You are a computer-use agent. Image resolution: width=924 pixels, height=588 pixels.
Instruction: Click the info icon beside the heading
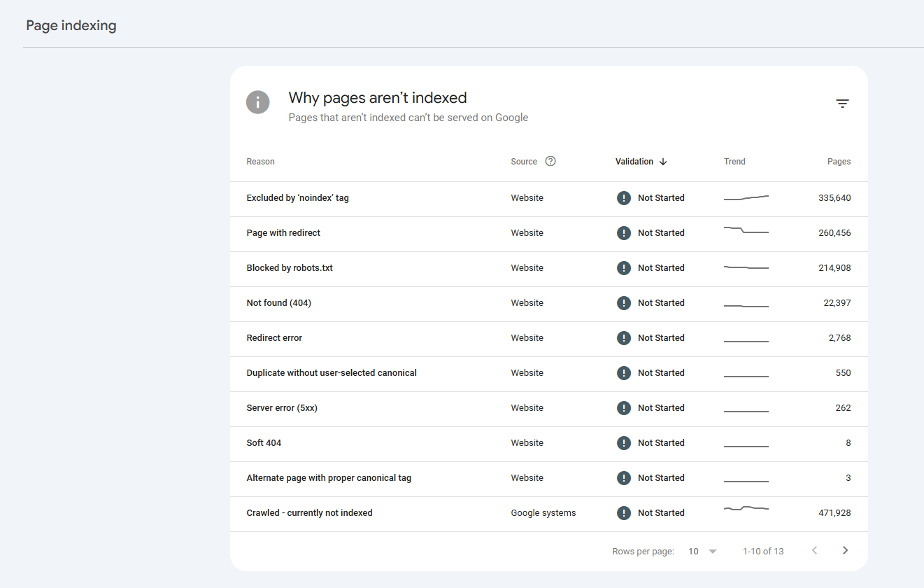click(x=257, y=102)
